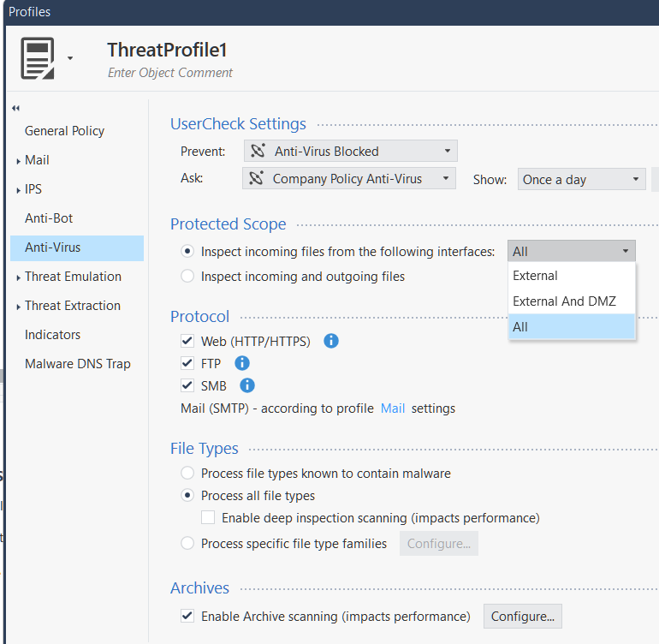Select Process file types known to contain malware
Viewport: 659px width, 644px height.
[187, 473]
